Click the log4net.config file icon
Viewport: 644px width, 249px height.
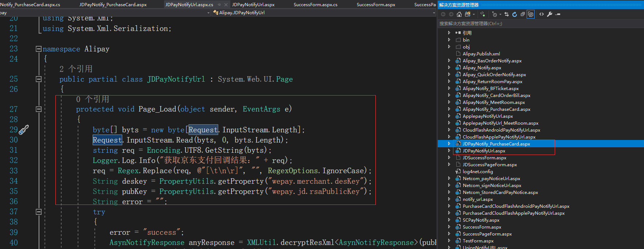[x=458, y=172]
